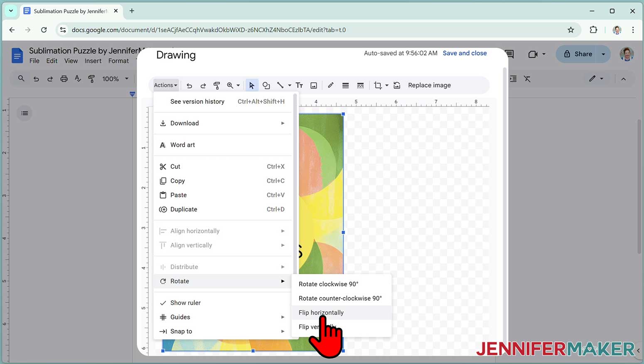Expand the Snap to submenu

[x=224, y=331]
